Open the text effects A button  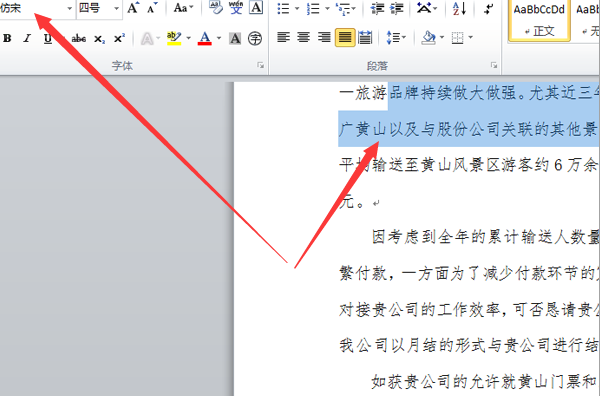147,39
